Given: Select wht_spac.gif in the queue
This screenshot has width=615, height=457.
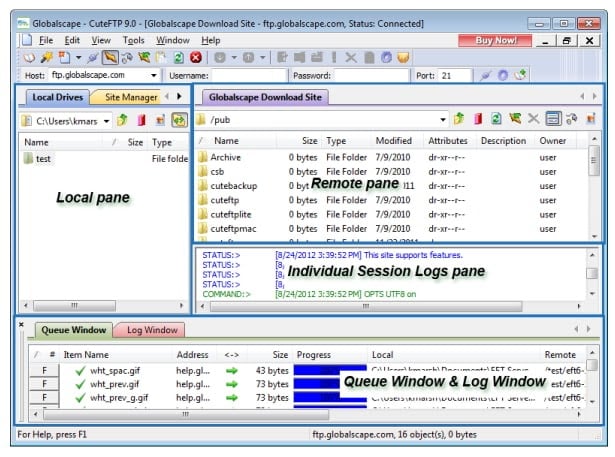Looking at the screenshot, I should [x=115, y=371].
